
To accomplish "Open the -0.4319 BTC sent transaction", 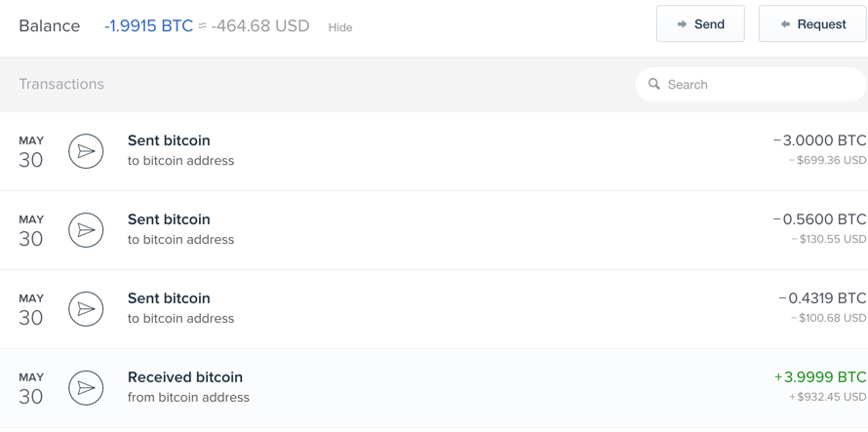I will click(434, 308).
